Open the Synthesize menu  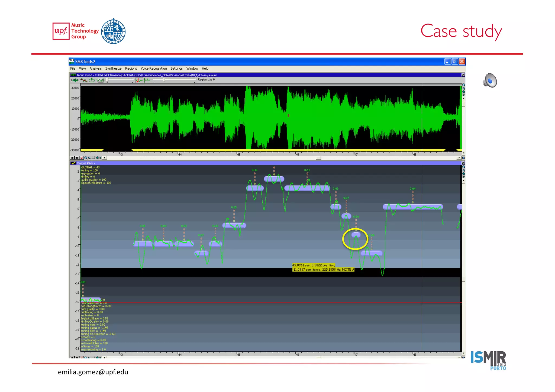coord(113,69)
